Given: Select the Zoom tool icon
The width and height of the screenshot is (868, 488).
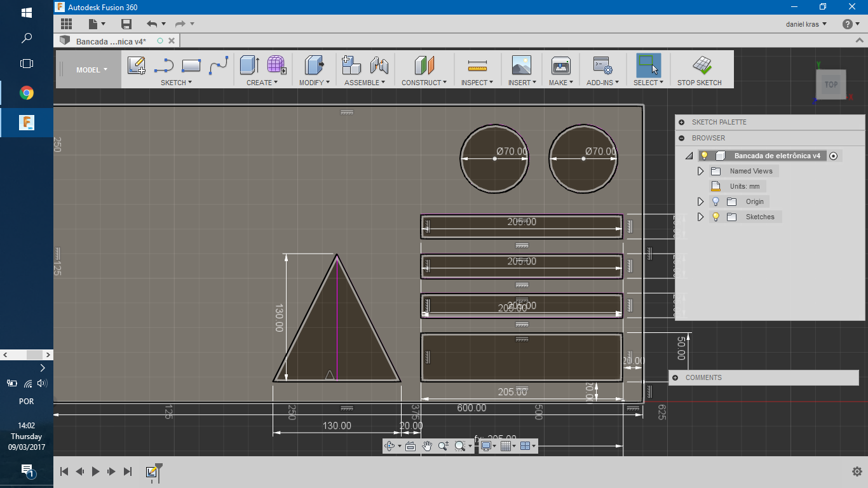Looking at the screenshot, I should coord(444,446).
